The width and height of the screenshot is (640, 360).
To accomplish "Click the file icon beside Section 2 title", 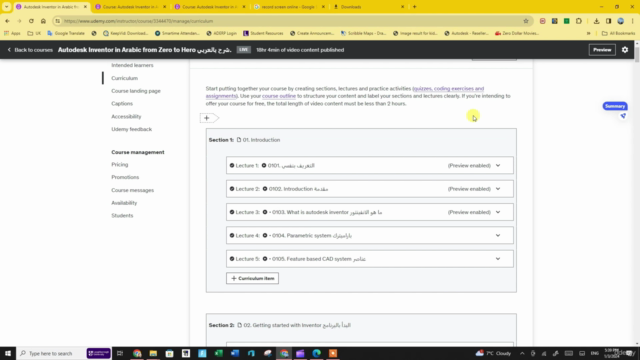I will pyautogui.click(x=240, y=325).
